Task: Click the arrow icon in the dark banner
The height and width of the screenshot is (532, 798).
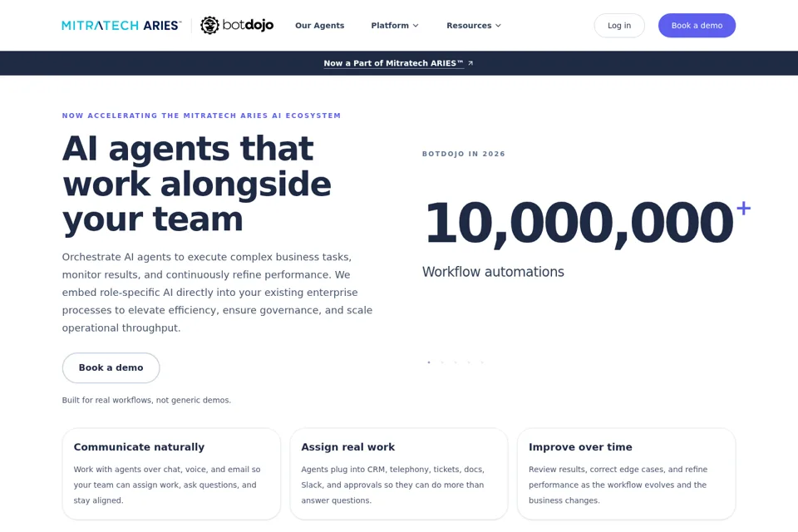Action: tap(470, 63)
